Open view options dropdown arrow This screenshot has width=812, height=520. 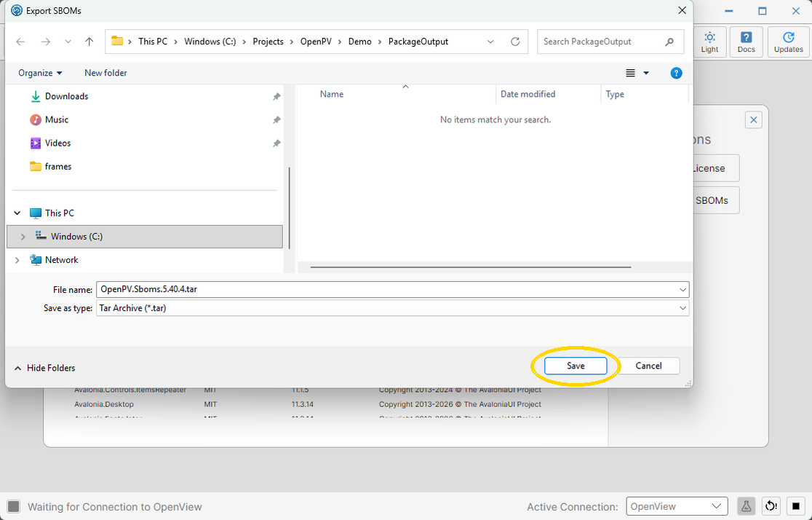[646, 73]
